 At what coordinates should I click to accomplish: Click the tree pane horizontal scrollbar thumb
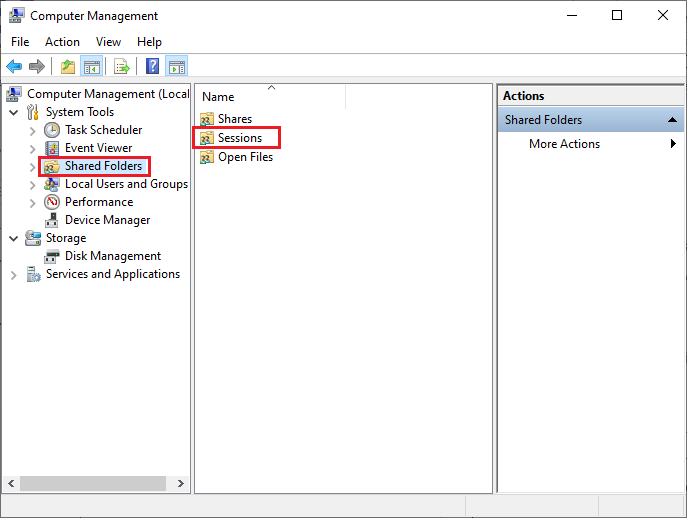click(92, 484)
